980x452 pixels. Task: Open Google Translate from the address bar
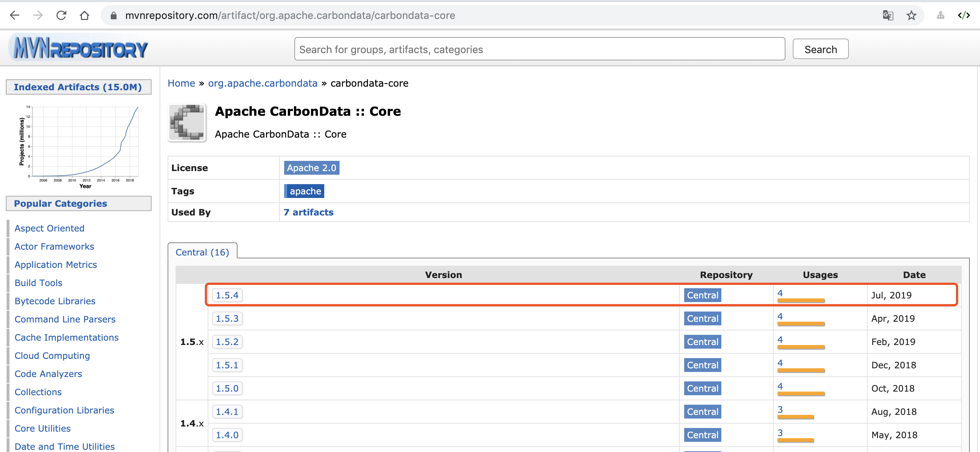click(888, 15)
